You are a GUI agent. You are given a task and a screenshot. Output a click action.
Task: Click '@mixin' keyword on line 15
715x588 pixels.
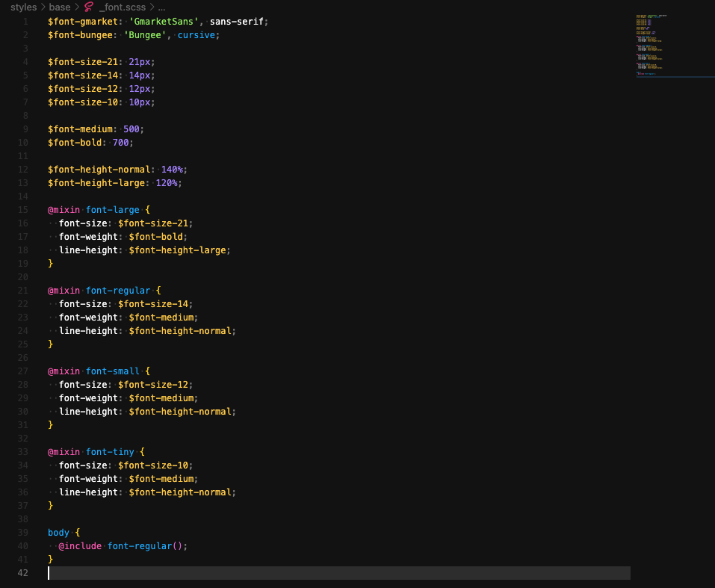pos(64,210)
